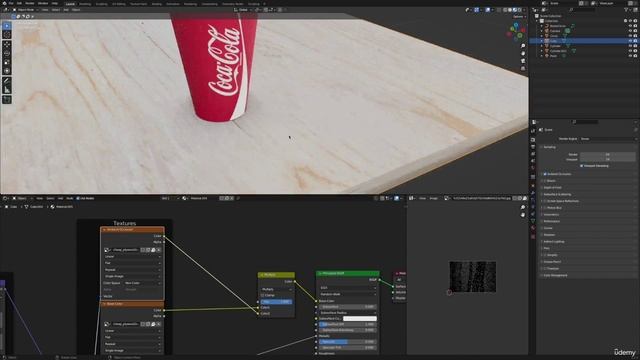Screen dimensions: 640x360
Task: Open the Multiply blend type dropdown
Action: [x=277, y=289]
